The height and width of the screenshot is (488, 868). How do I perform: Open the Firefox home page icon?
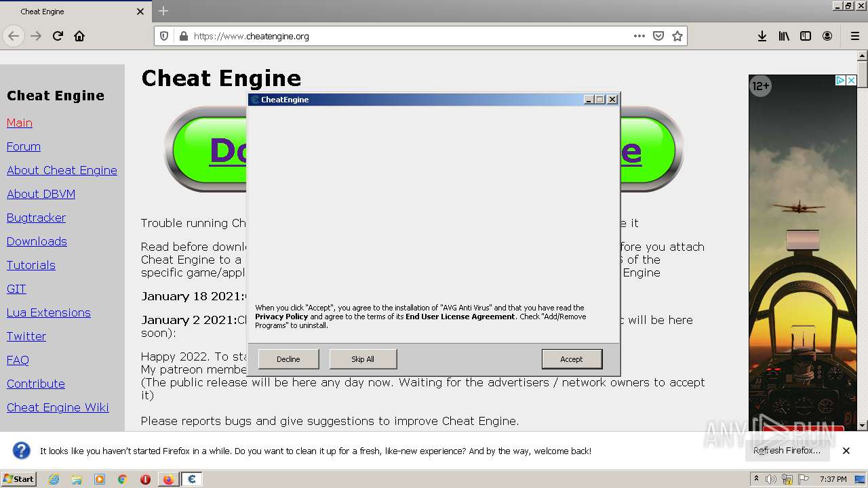[x=79, y=36]
